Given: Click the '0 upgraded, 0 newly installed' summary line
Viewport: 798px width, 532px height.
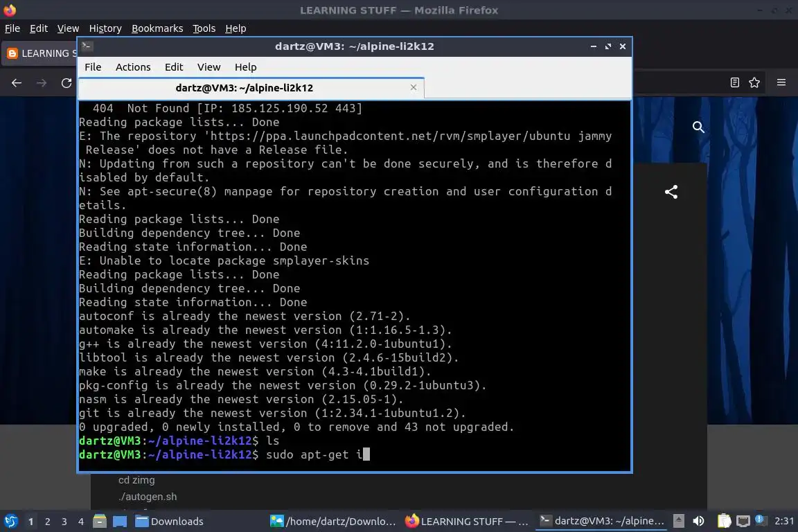Looking at the screenshot, I should tap(296, 427).
